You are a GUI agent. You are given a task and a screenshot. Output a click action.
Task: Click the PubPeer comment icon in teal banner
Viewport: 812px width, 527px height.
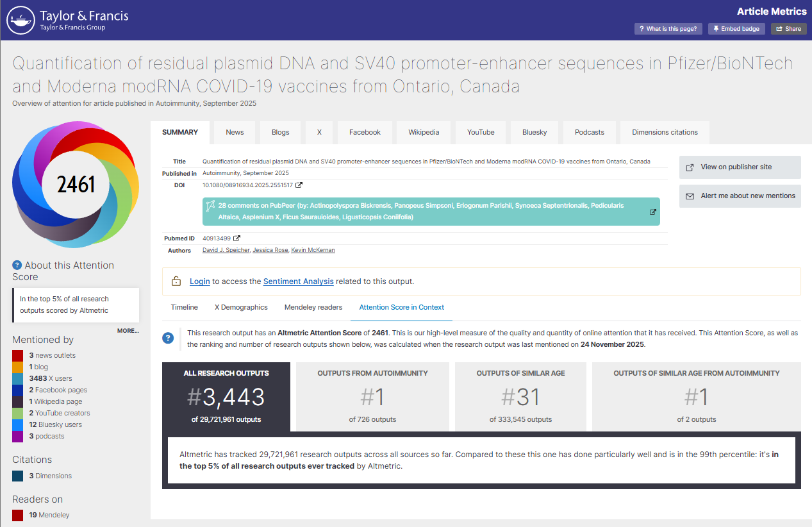pyautogui.click(x=210, y=206)
